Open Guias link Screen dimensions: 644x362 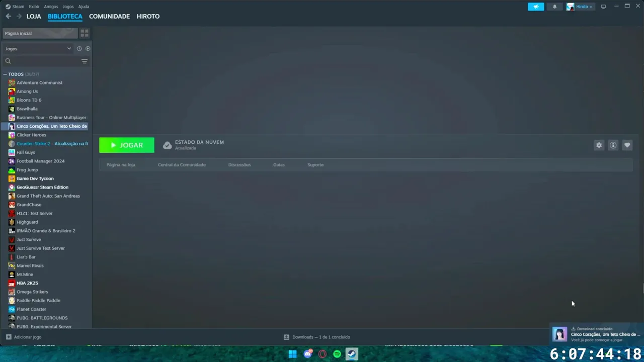279,165
